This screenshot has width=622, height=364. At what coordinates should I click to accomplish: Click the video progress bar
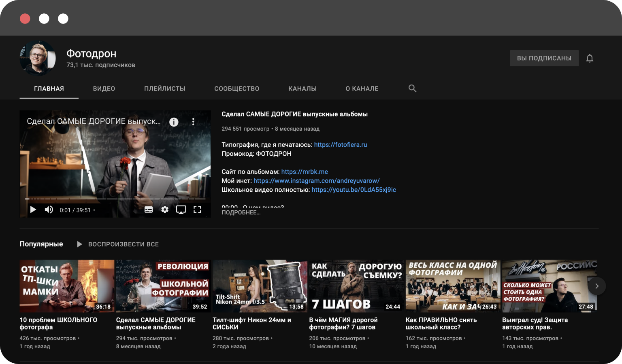115,199
